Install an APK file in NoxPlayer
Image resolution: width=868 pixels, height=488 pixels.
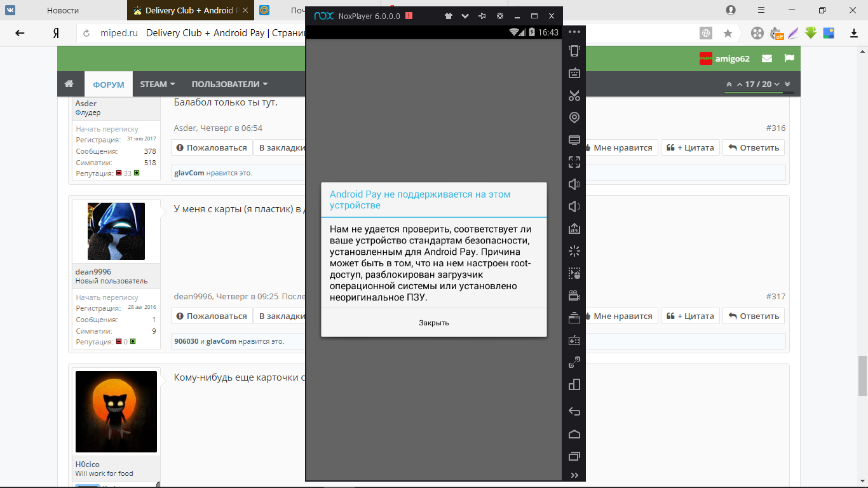pos(574,229)
